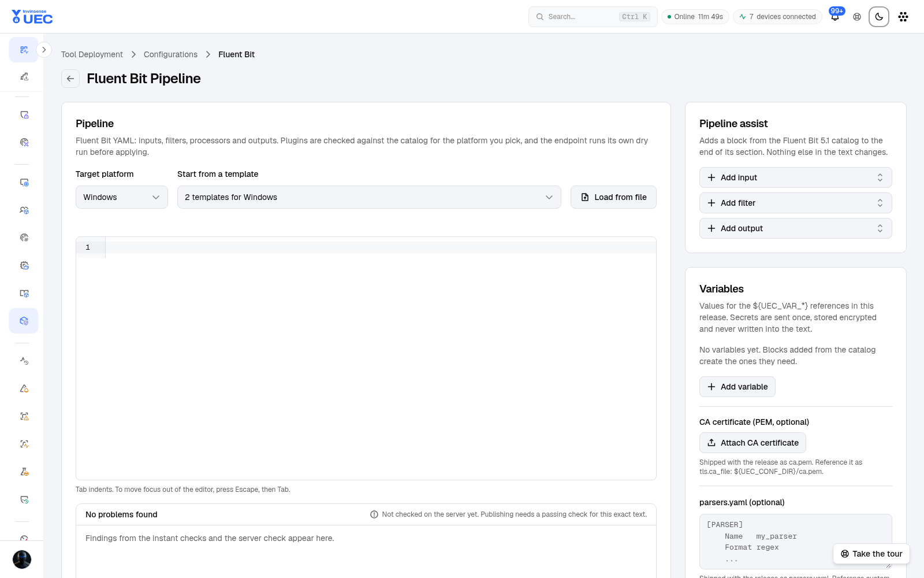This screenshot has width=924, height=578.
Task: Click the scan-frame-with-warning-triangle sidebar icon
Action: click(24, 416)
